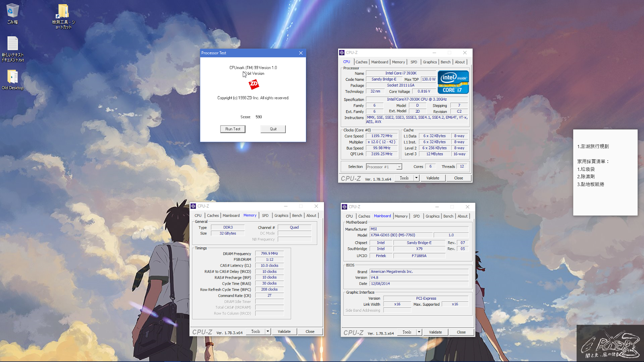Click Close button in the CPU tab window
Viewport: 644px width, 362px height.
point(458,178)
